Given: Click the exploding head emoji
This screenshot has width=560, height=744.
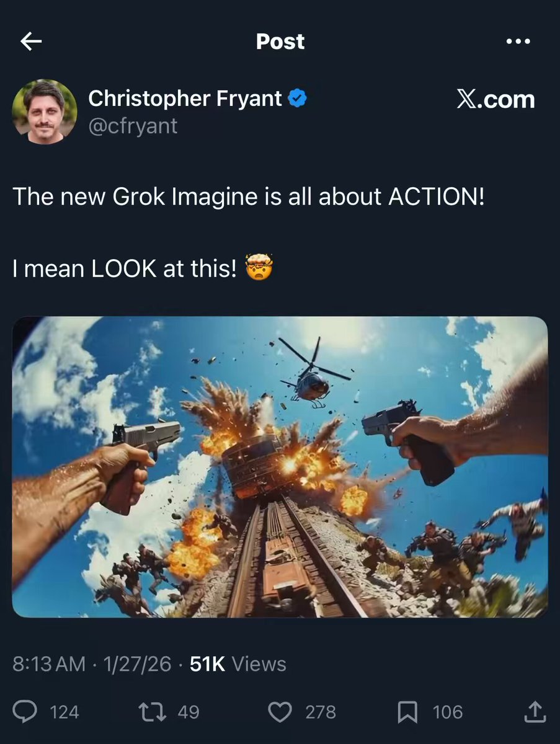Looking at the screenshot, I should tap(259, 267).
